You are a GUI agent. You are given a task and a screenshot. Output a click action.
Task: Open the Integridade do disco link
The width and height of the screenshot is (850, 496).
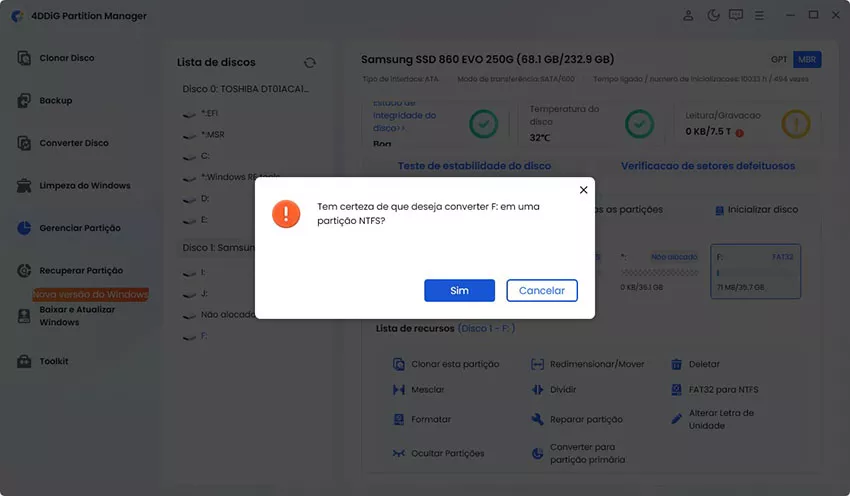click(x=404, y=115)
